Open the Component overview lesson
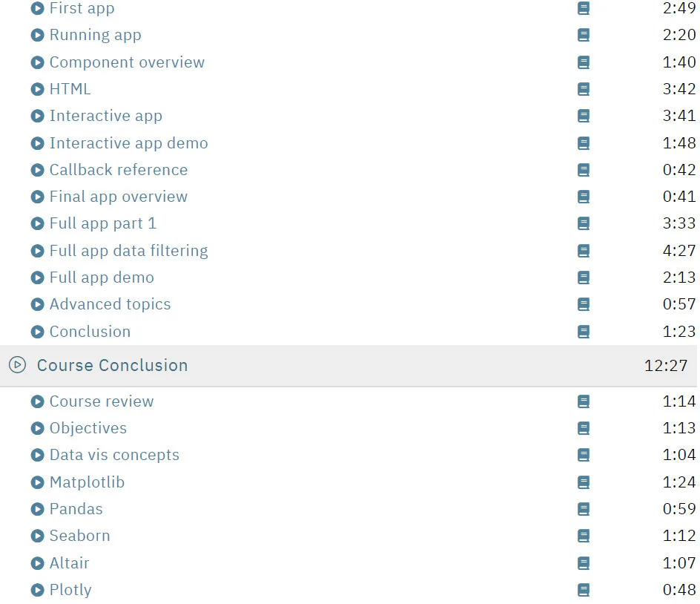Screen dimensions: 700x604 (x=127, y=62)
